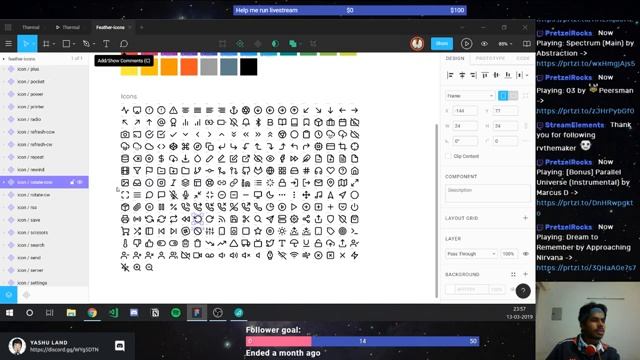Expand the boolean operations dropdown arrow
640x360 pixels.
point(300,44)
